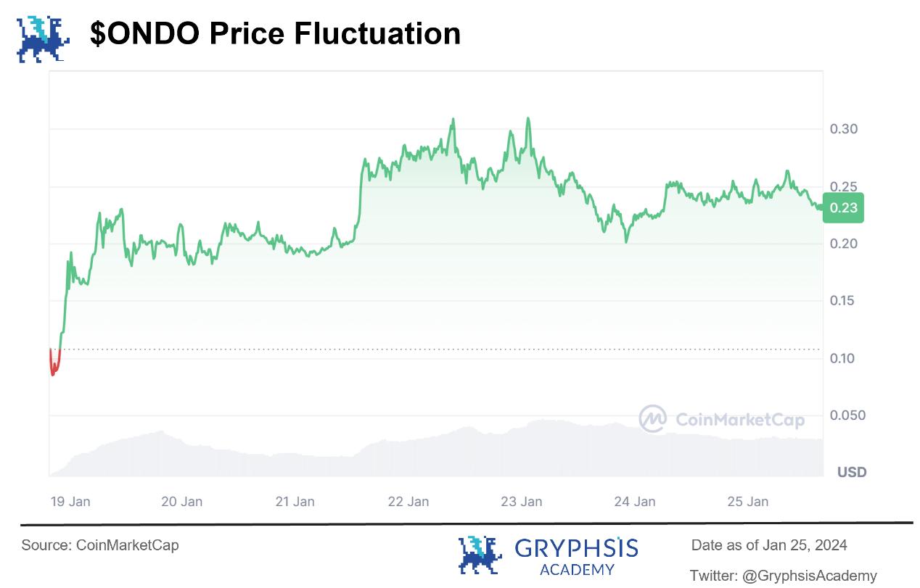
Task: Click the Date as of Jan 25, 2024 text
Action: coord(769,545)
